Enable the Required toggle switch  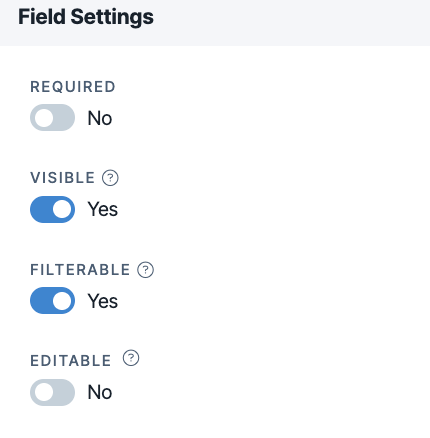point(52,118)
